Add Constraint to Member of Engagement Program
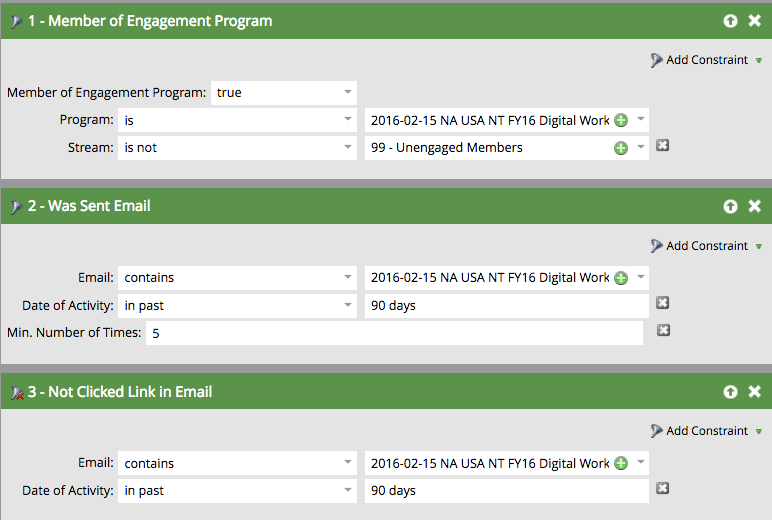Viewport: 772px width, 520px height. (x=706, y=60)
